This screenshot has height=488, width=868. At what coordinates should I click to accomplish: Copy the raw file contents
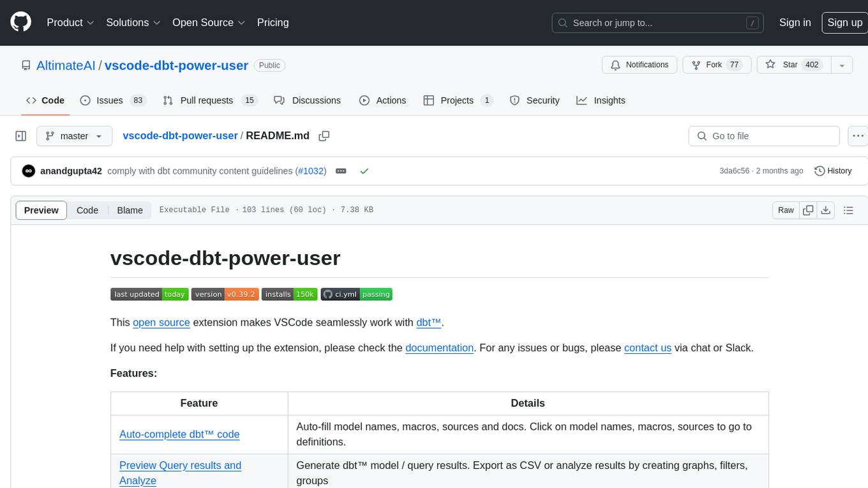point(809,210)
